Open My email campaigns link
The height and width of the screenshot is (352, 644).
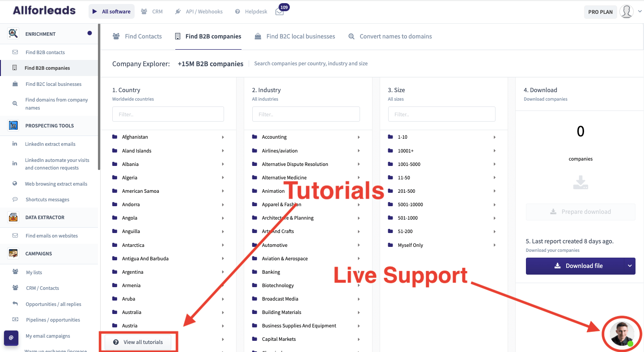tap(48, 336)
